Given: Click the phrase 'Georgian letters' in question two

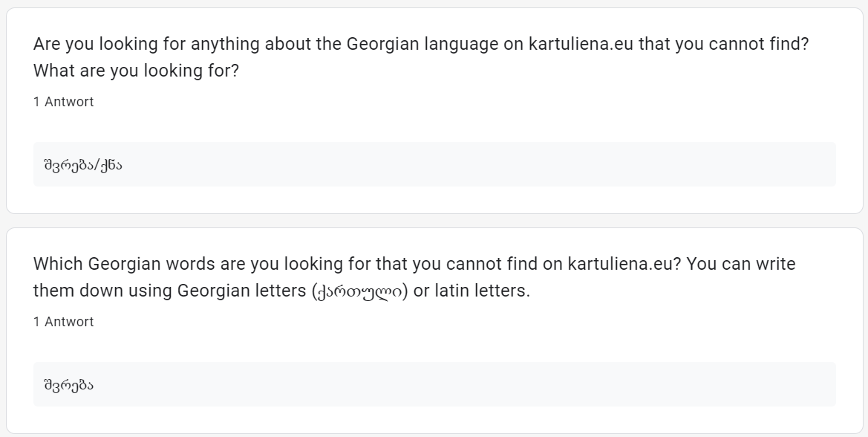Looking at the screenshot, I should pyautogui.click(x=242, y=291).
